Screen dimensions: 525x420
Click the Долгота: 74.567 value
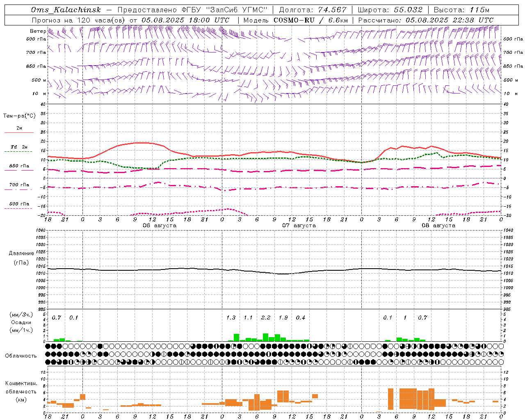click(x=313, y=10)
